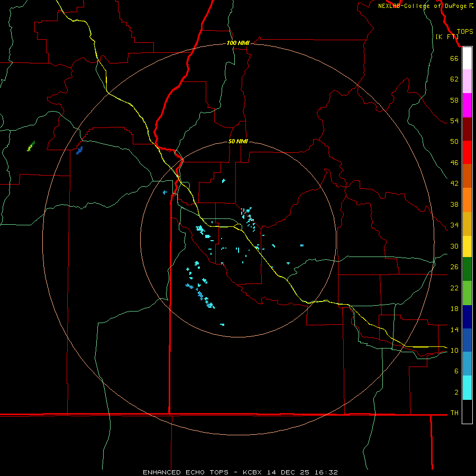The width and height of the screenshot is (476, 476).
Task: Click the 54 legend value
Action: tap(454, 121)
